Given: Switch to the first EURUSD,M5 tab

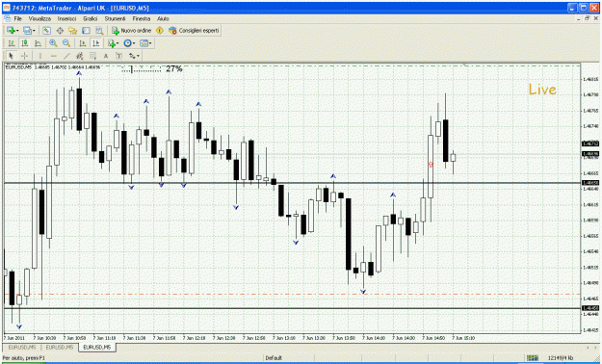Looking at the screenshot, I should click(22, 347).
